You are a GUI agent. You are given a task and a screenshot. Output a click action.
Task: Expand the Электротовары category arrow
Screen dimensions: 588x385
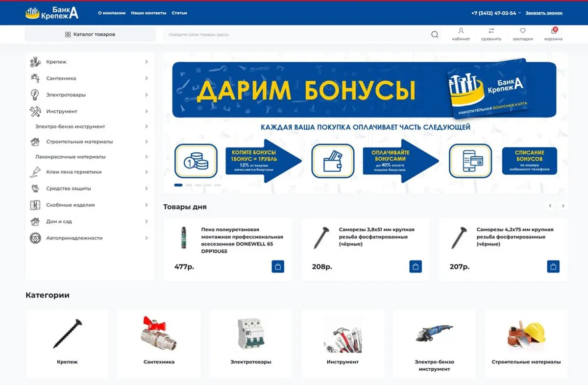coord(147,95)
